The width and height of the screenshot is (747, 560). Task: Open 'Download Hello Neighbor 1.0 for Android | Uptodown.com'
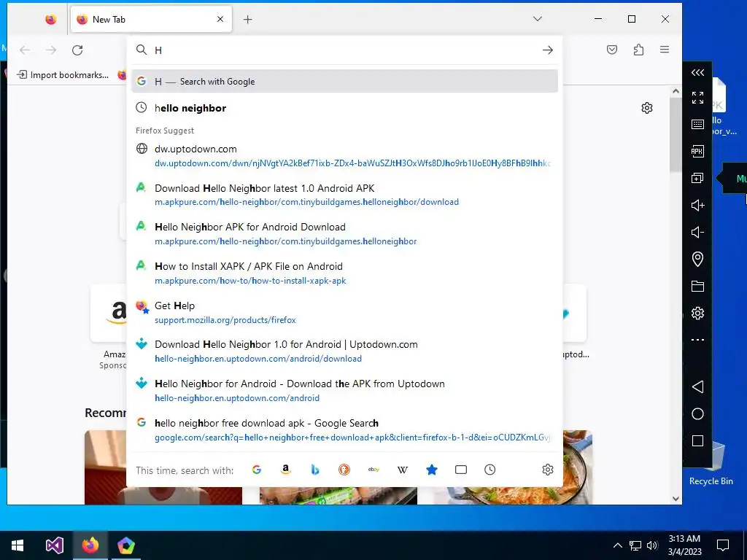click(x=344, y=351)
